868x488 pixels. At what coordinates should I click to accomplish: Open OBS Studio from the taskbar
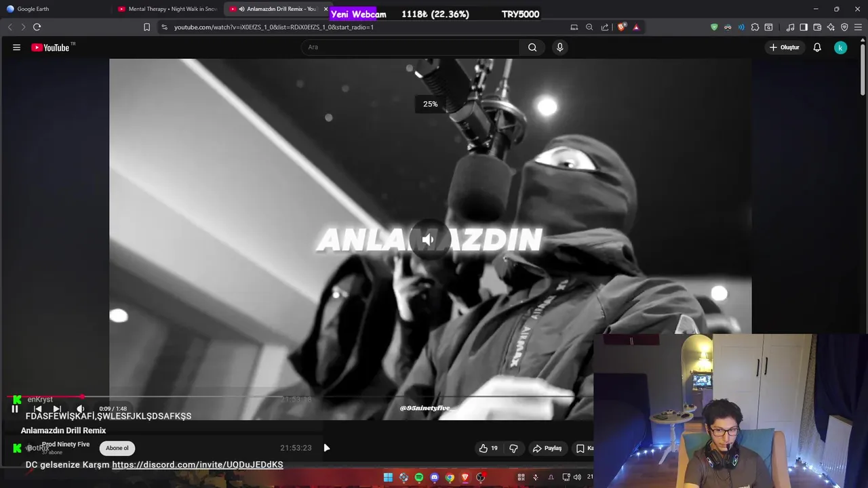point(480,477)
